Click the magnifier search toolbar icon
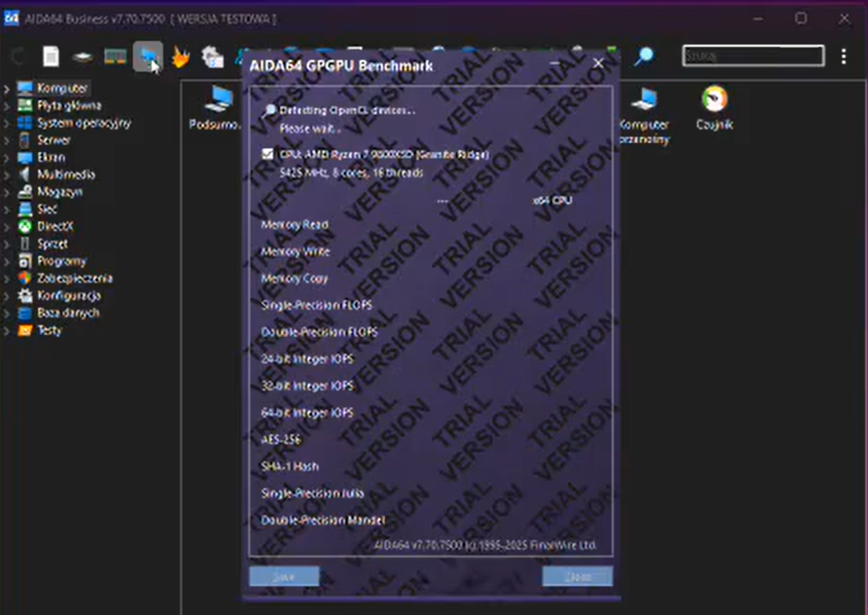 (x=644, y=57)
